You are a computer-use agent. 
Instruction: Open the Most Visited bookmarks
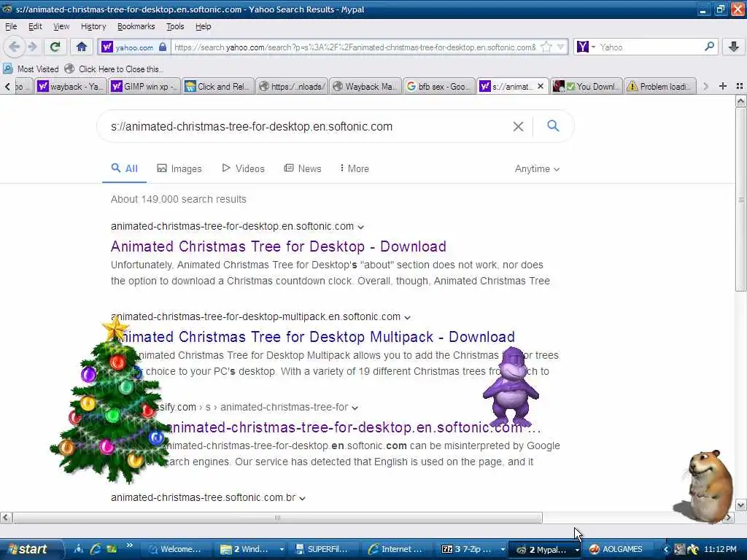pyautogui.click(x=31, y=69)
